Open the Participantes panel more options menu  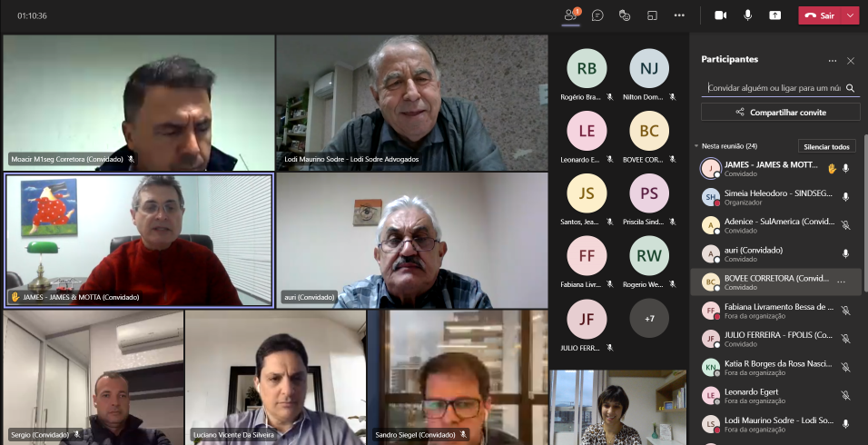point(832,60)
